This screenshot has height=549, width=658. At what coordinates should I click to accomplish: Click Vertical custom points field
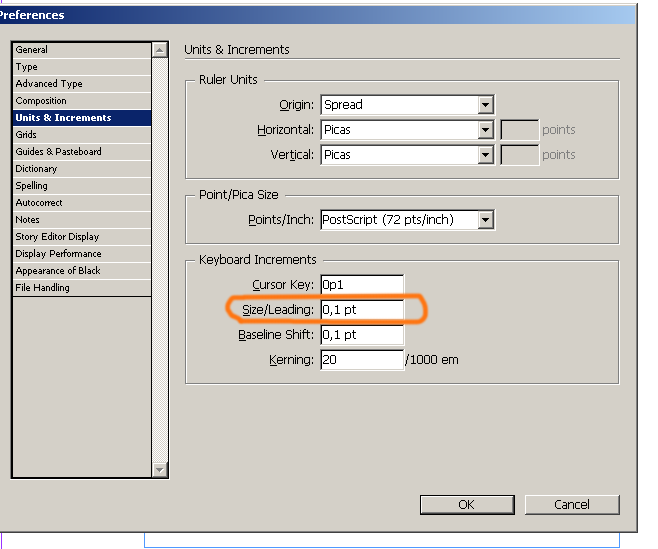(520, 155)
